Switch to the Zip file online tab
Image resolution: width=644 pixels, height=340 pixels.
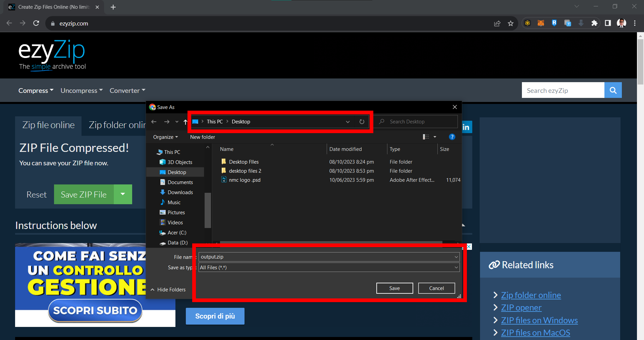point(48,125)
